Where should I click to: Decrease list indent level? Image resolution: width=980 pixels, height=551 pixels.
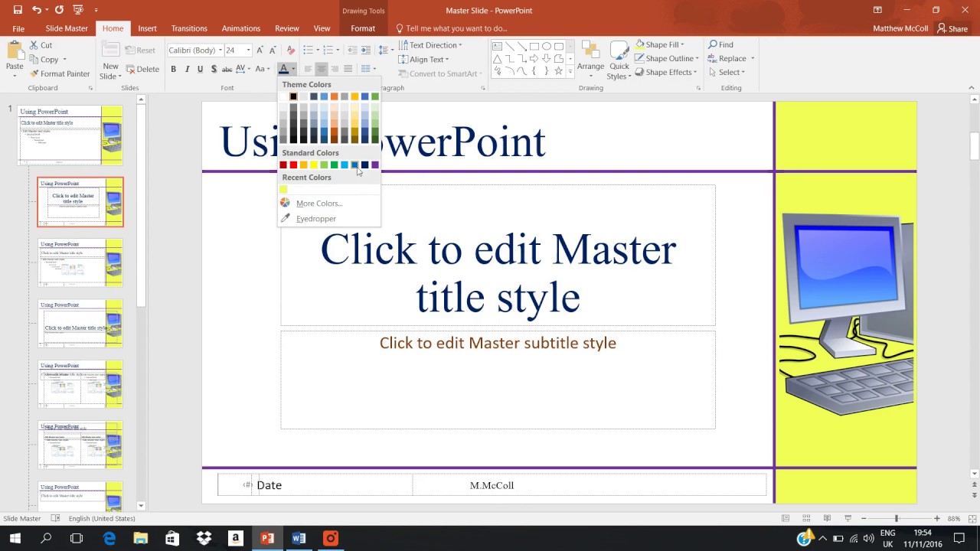point(352,50)
